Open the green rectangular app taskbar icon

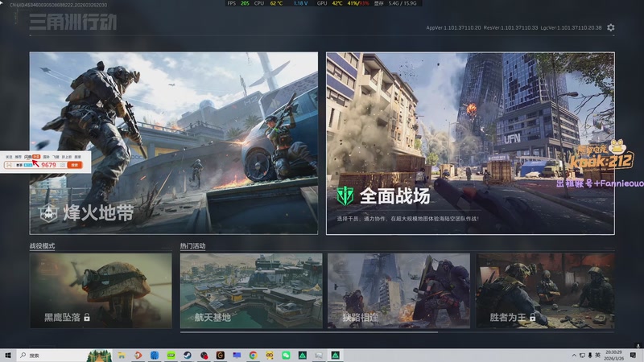[171, 356]
